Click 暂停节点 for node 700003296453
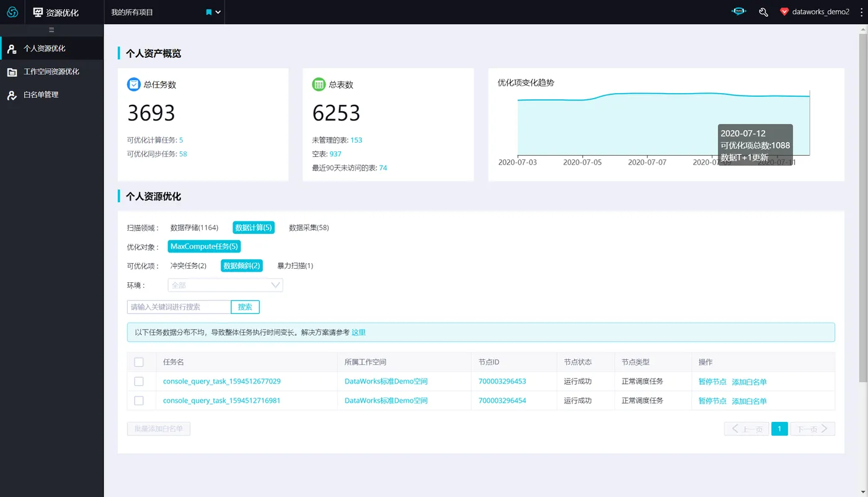 point(712,382)
